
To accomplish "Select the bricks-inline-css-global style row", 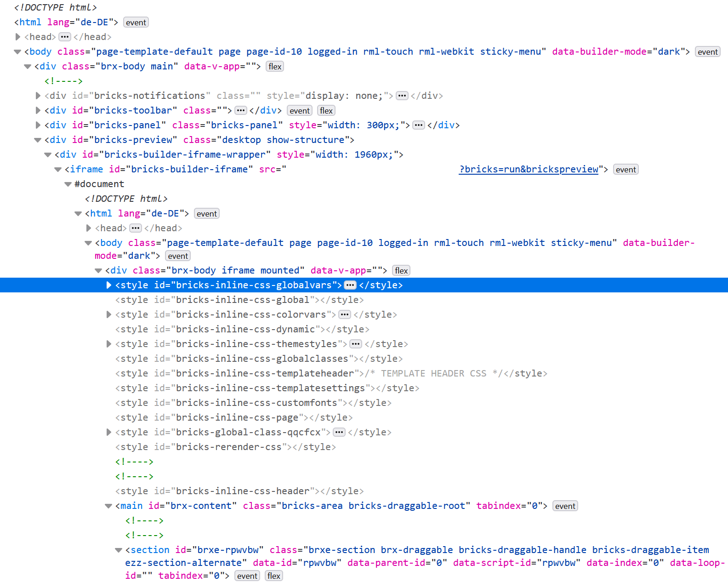I will pyautogui.click(x=364, y=300).
